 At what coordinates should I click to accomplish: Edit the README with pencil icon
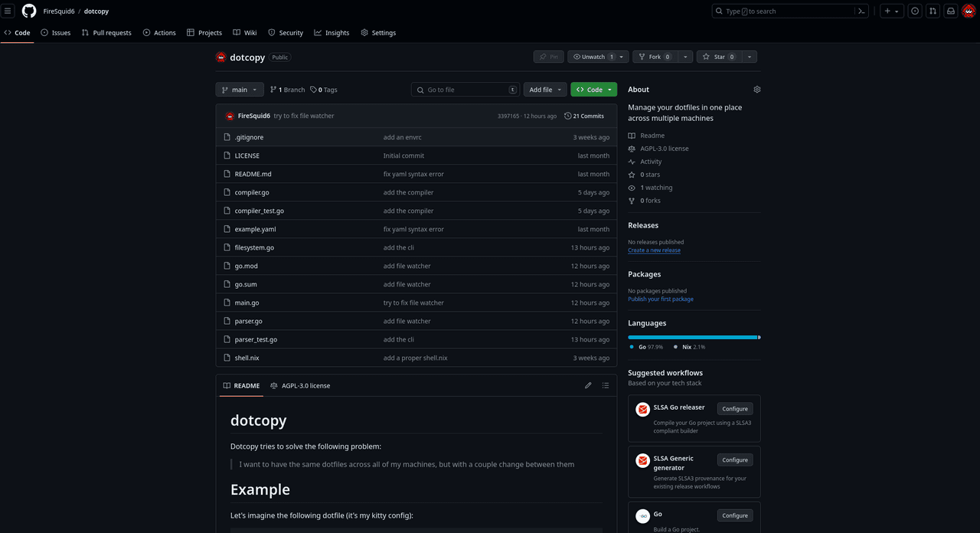click(588, 385)
